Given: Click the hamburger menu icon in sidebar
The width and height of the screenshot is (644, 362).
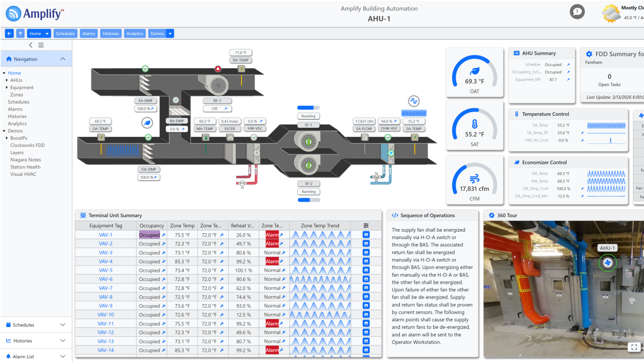Looking at the screenshot, I should [x=41, y=45].
